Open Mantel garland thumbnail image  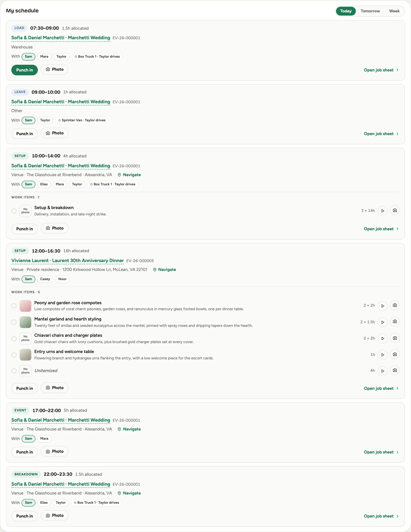25,322
